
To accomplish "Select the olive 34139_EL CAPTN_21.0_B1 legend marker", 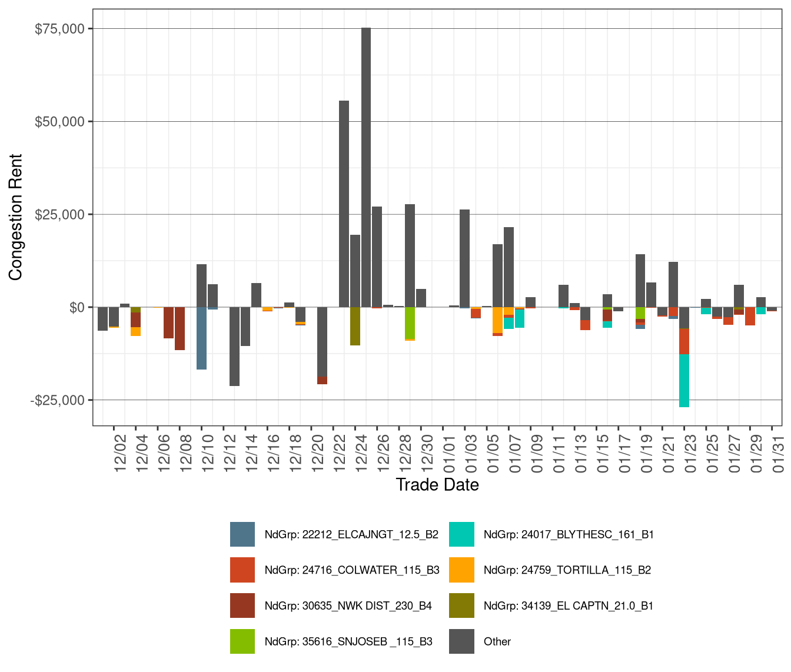I will [x=462, y=606].
